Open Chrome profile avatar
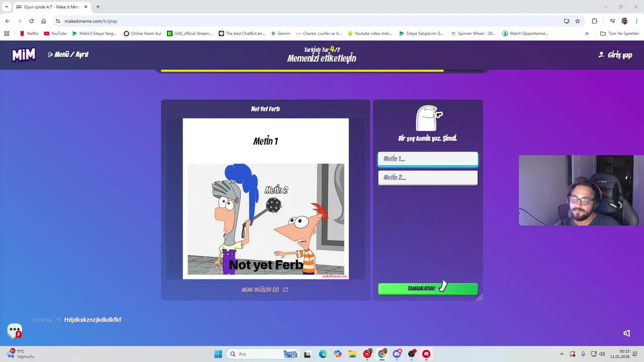 pos(624,21)
